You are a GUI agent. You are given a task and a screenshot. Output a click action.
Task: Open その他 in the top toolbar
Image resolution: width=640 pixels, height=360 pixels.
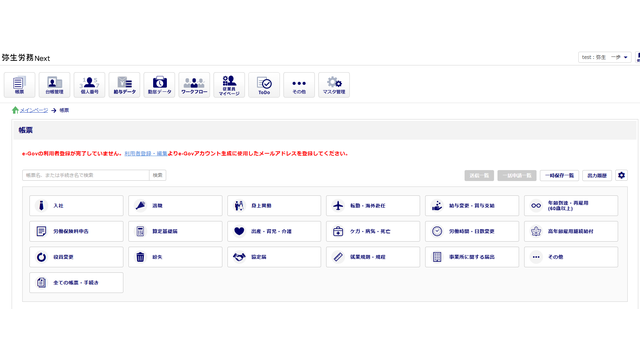(x=299, y=85)
